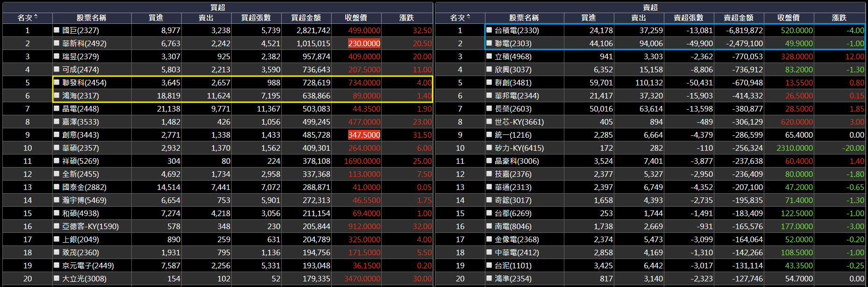Click 收盤價 header in the 買超 table
Screen dimensions: 868x287
point(356,18)
